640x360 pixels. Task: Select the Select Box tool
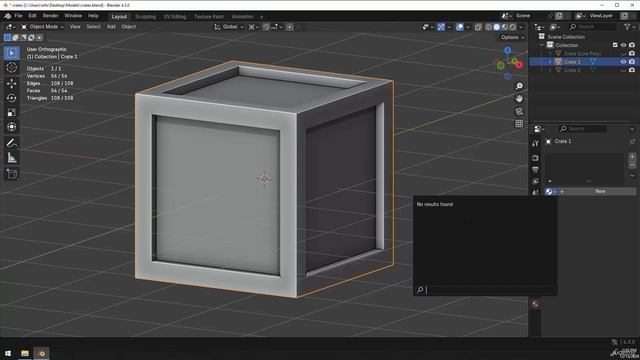[11, 53]
